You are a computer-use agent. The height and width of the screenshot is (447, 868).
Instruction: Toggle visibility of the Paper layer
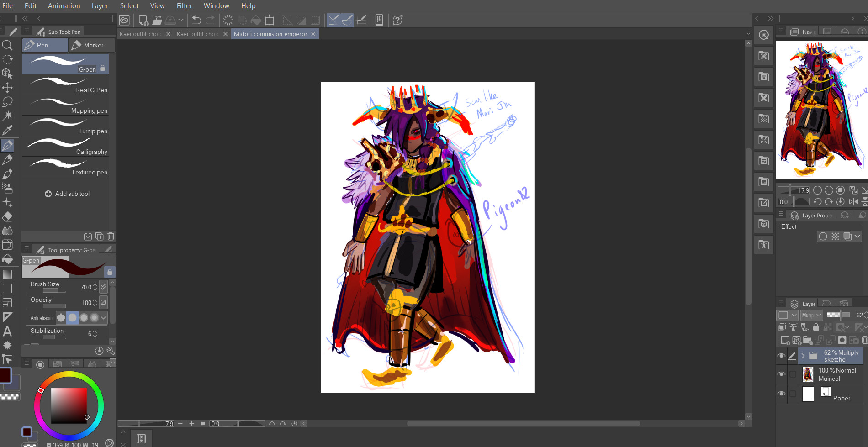(x=782, y=394)
